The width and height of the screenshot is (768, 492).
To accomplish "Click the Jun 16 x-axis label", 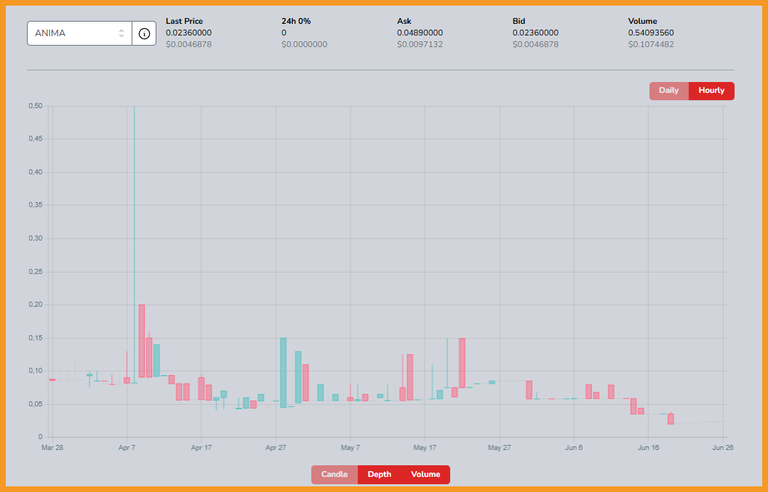I will 648,447.
